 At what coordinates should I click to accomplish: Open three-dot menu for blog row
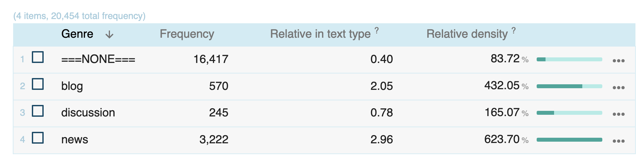click(618, 88)
